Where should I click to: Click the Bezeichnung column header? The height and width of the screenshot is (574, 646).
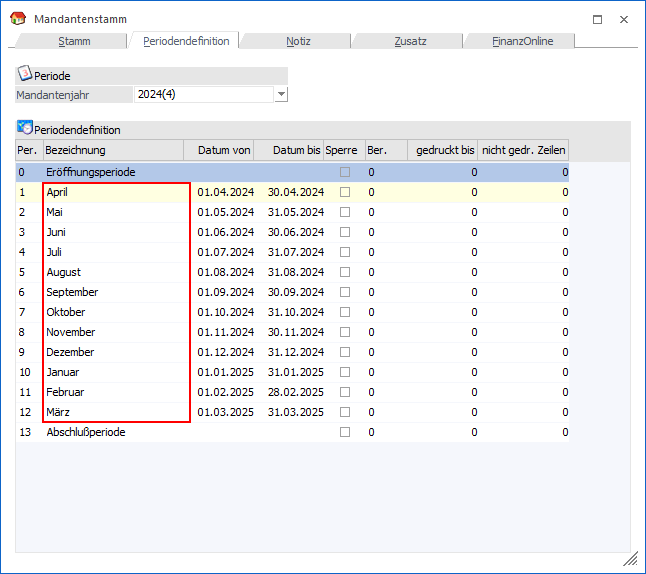point(112,150)
